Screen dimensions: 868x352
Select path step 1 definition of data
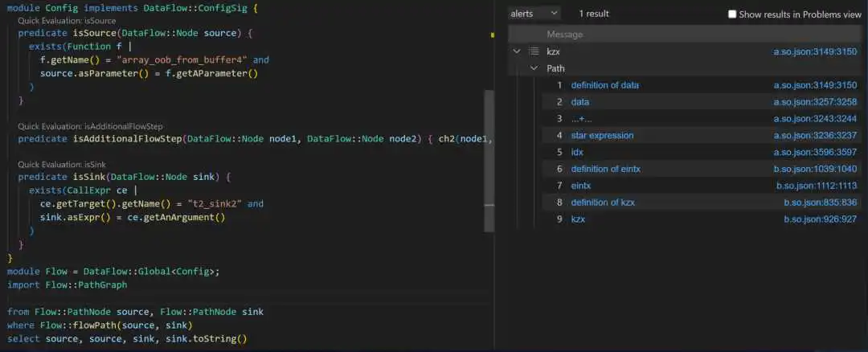[x=604, y=85]
